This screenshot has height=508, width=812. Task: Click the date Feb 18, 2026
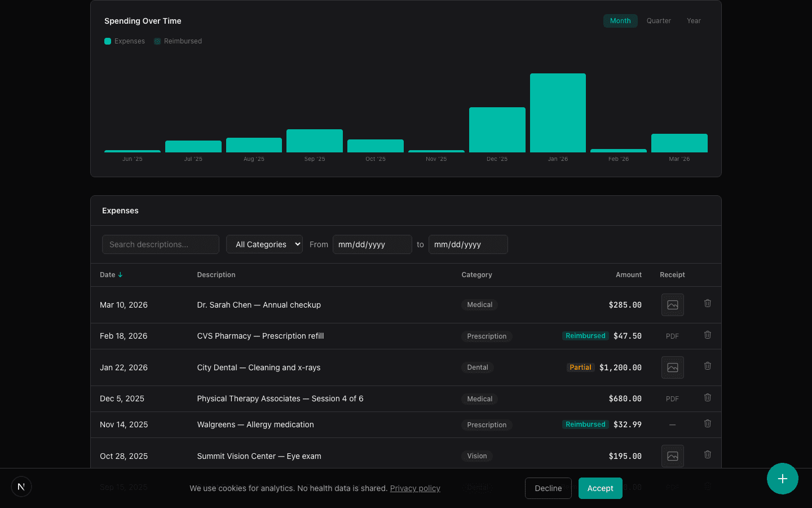tap(123, 336)
